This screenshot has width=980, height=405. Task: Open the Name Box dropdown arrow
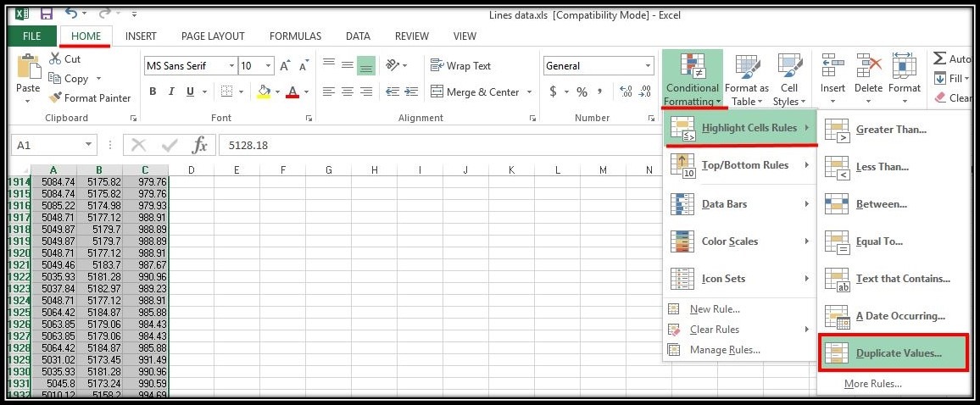click(x=87, y=145)
